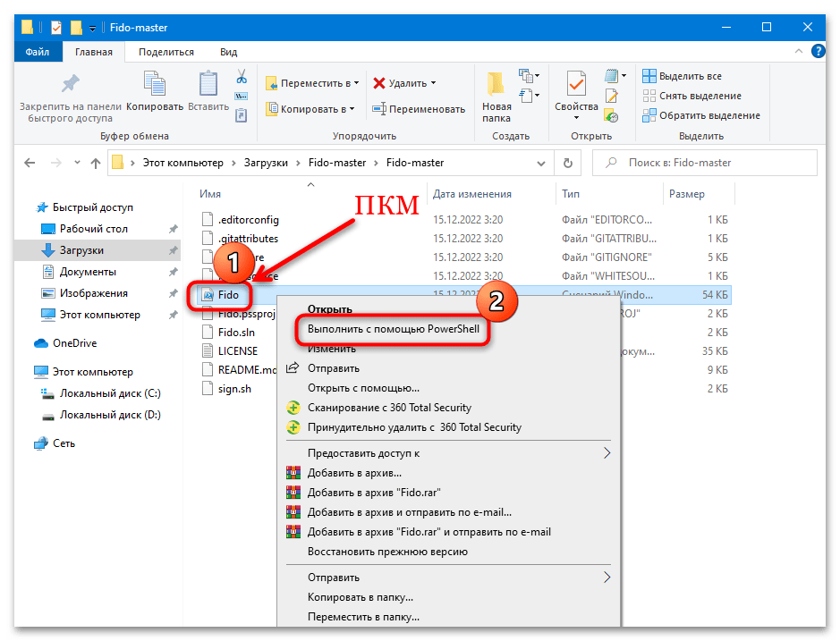
Task: Click the Copy icon in ribbon
Action: pos(154,86)
